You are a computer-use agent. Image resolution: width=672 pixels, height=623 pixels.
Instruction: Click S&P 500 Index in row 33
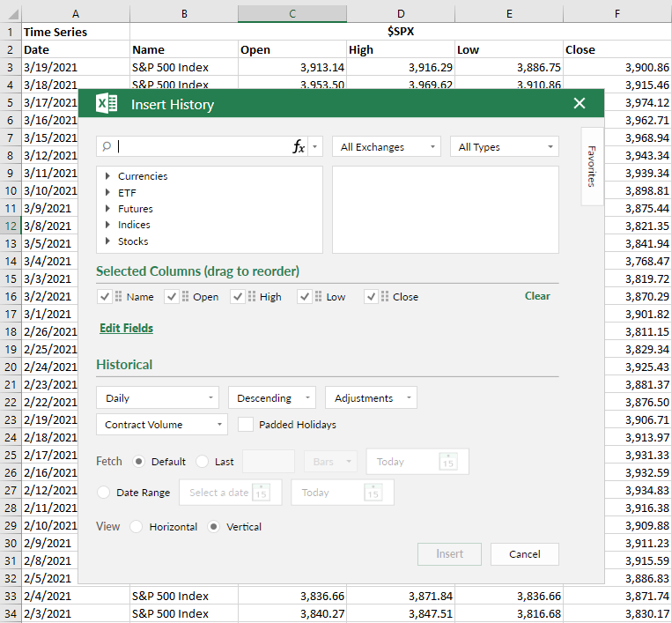pyautogui.click(x=184, y=596)
